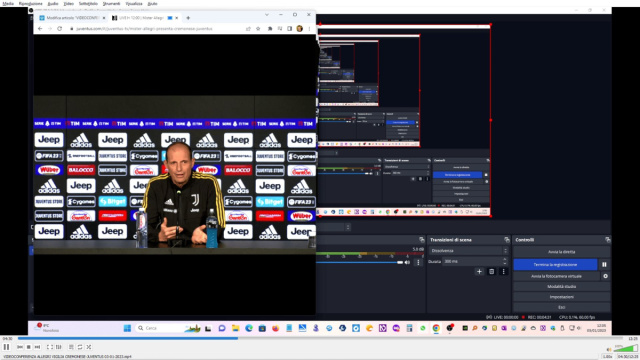
Task: Click the 1.00x playback speed indicator
Action: tap(607, 357)
